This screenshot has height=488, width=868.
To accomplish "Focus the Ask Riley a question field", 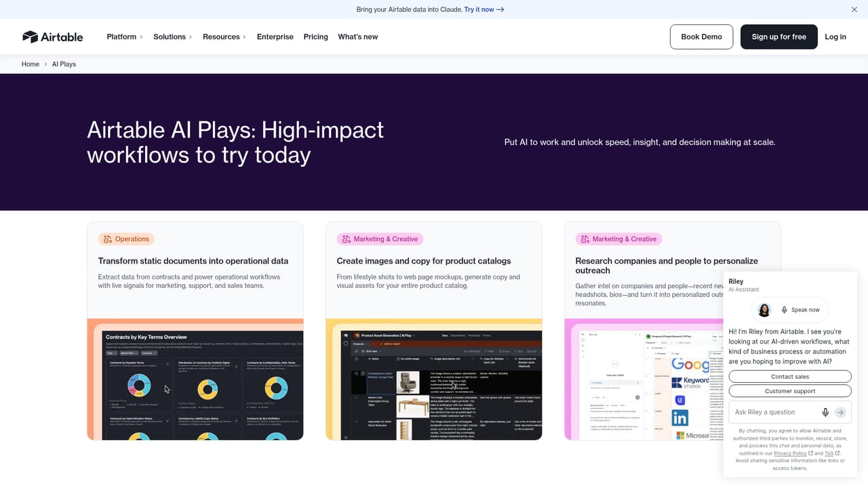I will (775, 412).
